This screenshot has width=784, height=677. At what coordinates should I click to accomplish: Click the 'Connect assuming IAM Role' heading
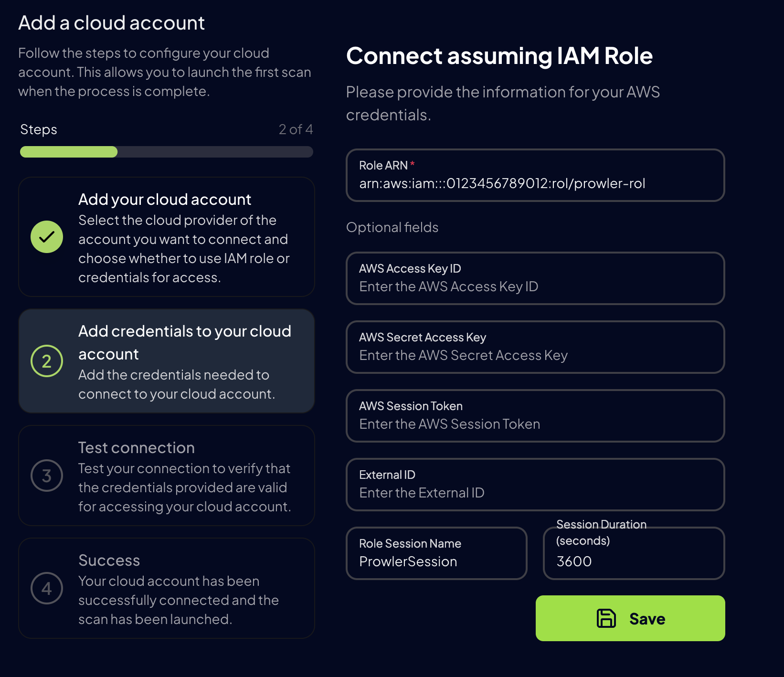499,56
